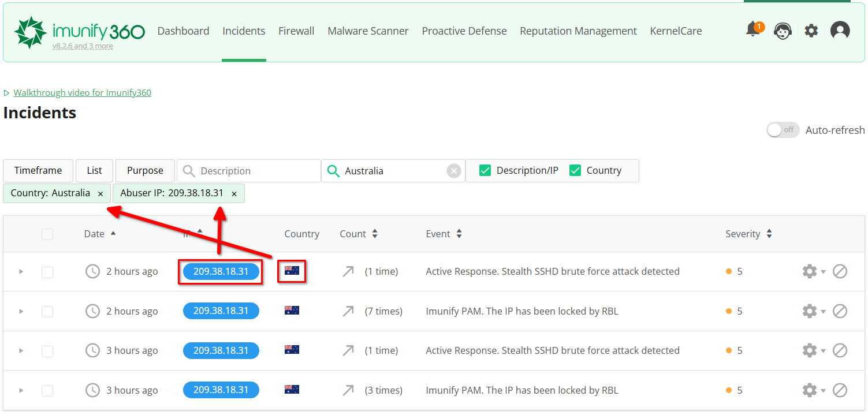Tick the checkbox for the 3 times row
The image size is (868, 415).
[47, 391]
